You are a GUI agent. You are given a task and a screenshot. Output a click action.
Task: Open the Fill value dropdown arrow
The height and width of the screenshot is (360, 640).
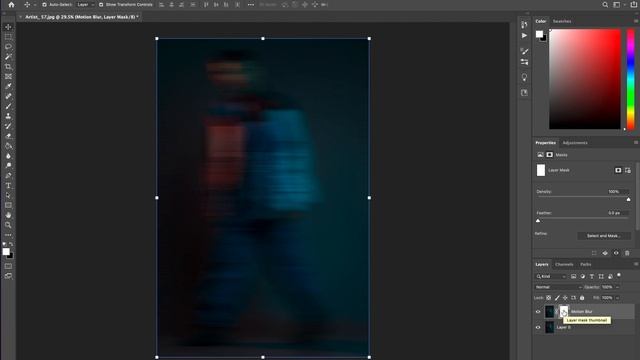pyautogui.click(x=617, y=298)
